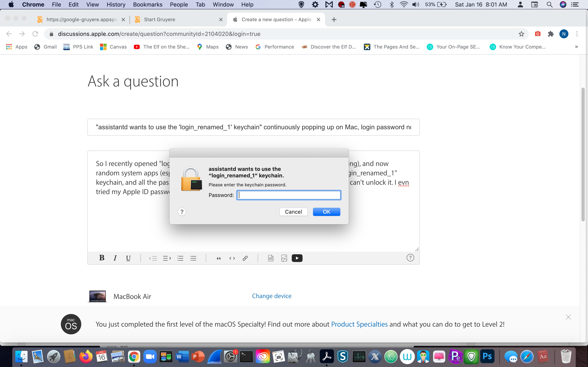Insert a hyperlink using link icon

245,258
